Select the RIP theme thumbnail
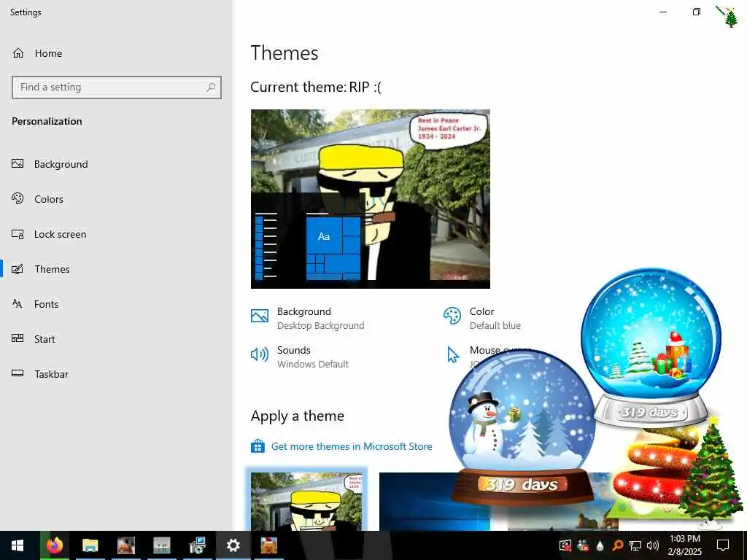The height and width of the screenshot is (560, 747). 306,501
